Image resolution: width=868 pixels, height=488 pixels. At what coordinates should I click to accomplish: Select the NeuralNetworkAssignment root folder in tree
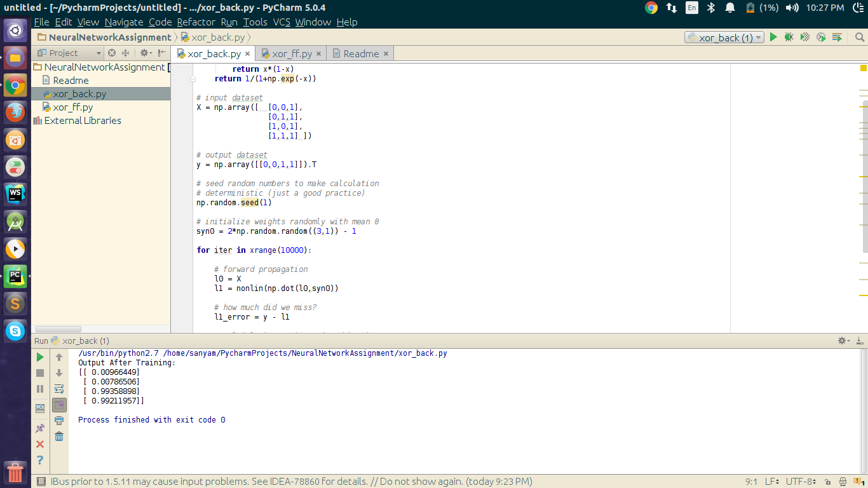pyautogui.click(x=104, y=67)
